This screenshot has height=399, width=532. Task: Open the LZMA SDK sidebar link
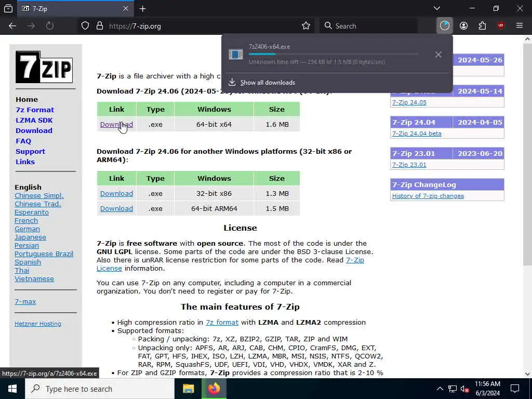(34, 121)
